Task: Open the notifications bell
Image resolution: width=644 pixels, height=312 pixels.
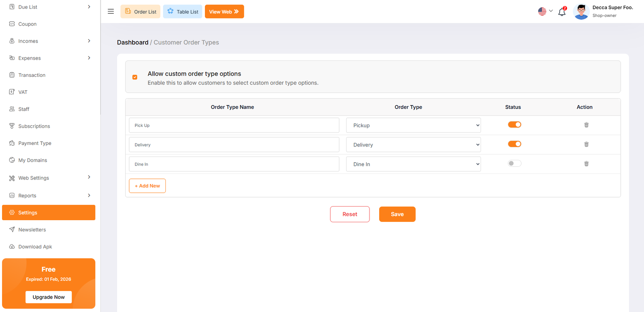Action: pos(562,12)
